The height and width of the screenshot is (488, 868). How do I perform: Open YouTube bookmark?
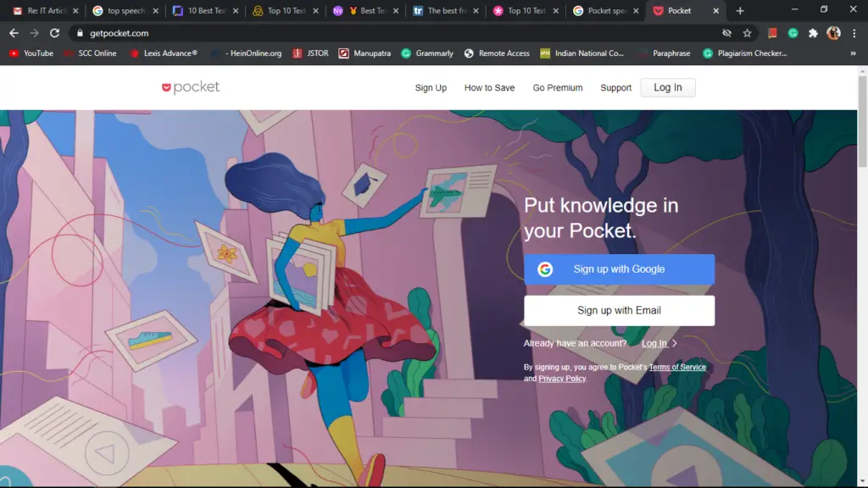(31, 53)
